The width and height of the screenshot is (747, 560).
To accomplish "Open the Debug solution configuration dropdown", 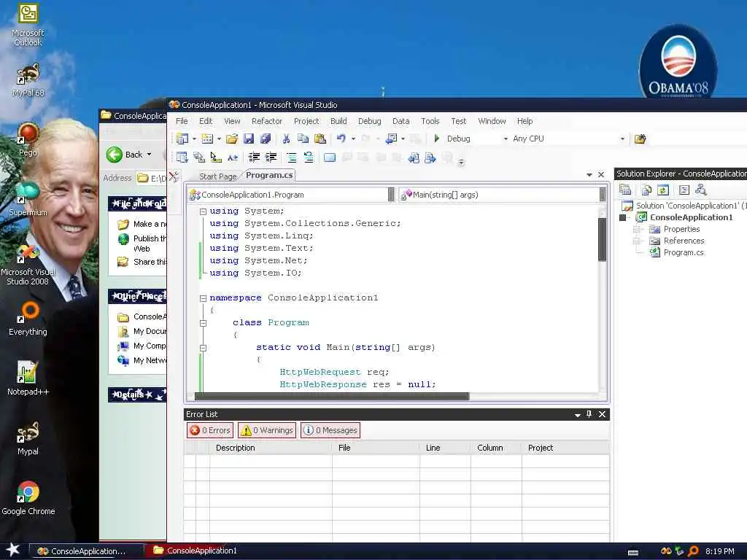I will (x=506, y=139).
